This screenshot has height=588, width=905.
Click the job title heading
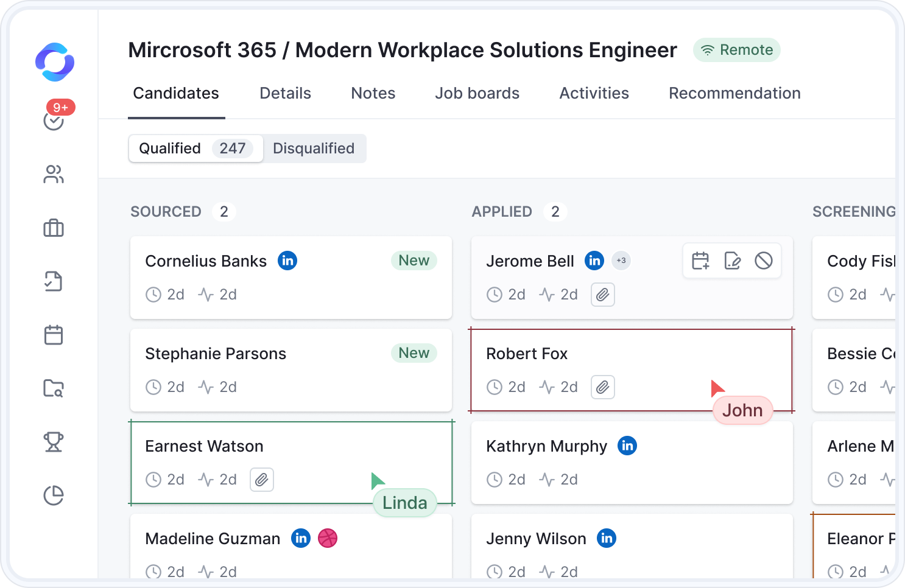[403, 50]
